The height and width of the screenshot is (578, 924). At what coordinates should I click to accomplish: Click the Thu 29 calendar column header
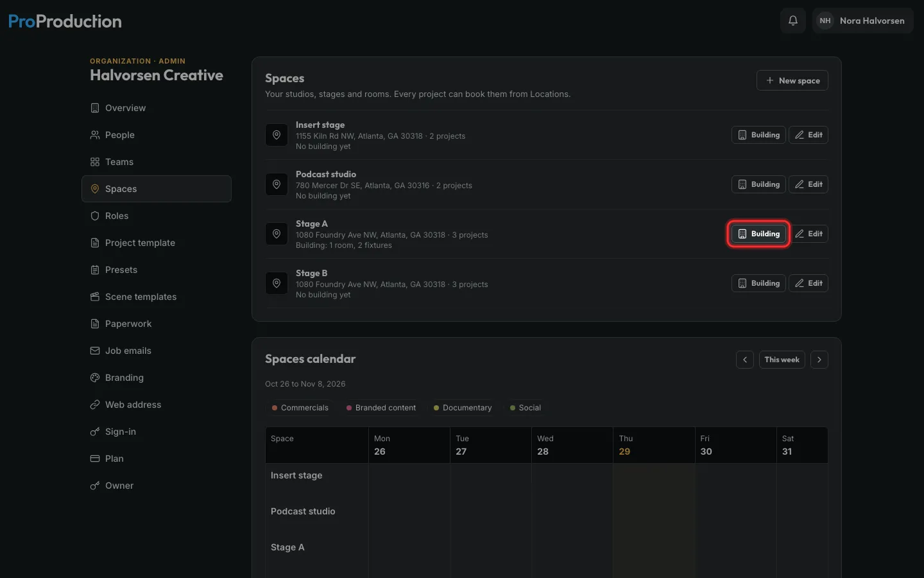click(654, 445)
